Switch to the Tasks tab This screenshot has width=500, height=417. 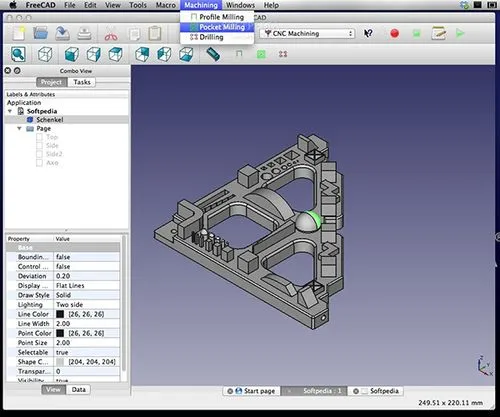pyautogui.click(x=82, y=82)
